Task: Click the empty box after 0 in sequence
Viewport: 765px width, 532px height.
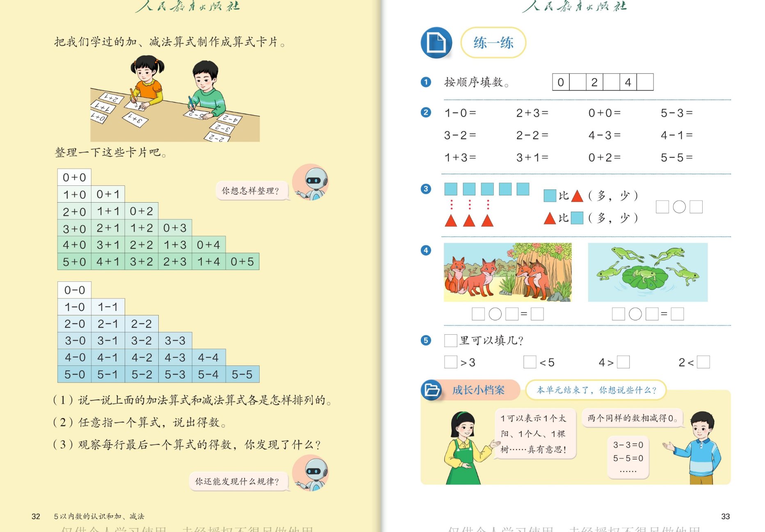Action: pyautogui.click(x=578, y=82)
